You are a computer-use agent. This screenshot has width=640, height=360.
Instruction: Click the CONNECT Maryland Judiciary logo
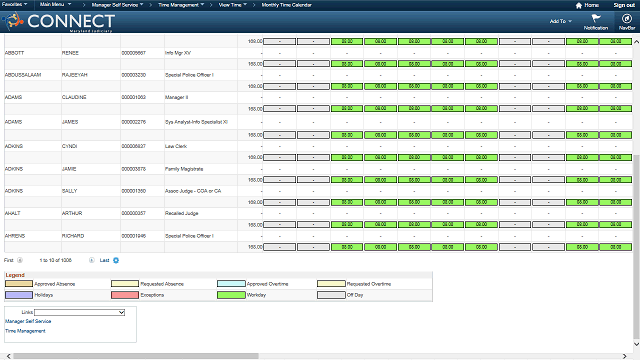(x=58, y=21)
